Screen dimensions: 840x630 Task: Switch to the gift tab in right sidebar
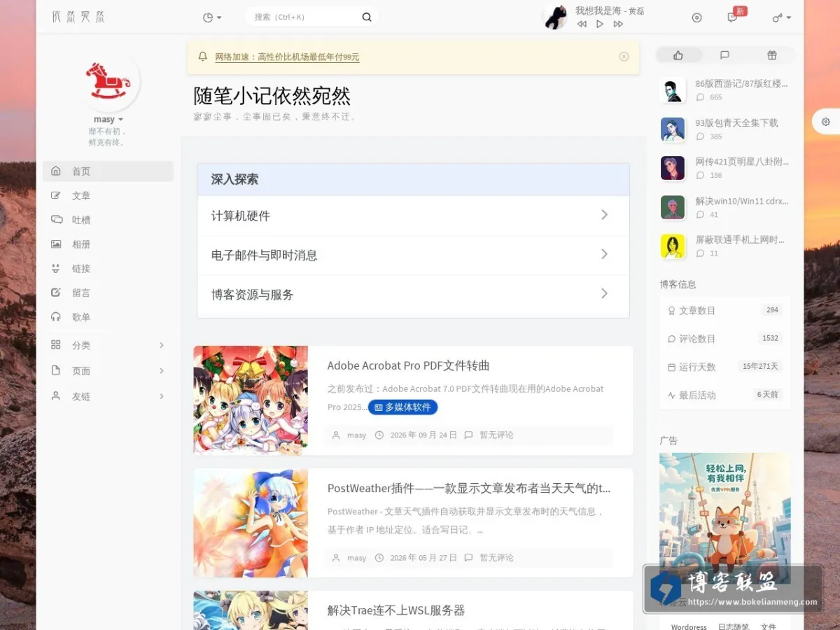click(x=771, y=55)
